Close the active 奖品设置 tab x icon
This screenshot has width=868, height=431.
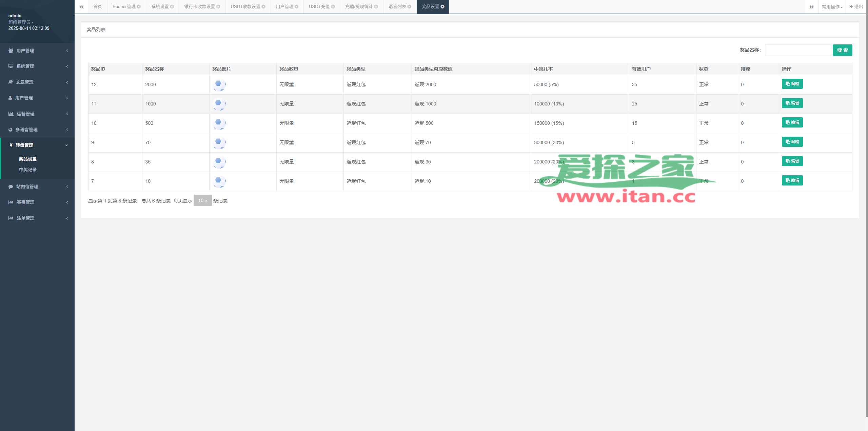(x=442, y=7)
